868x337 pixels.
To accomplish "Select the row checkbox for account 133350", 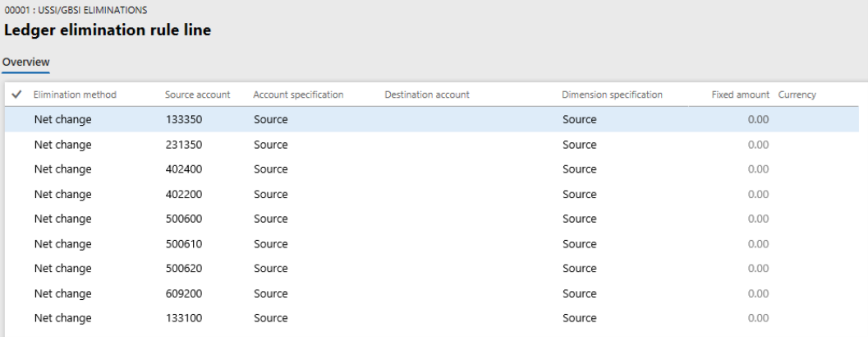I will [x=16, y=120].
